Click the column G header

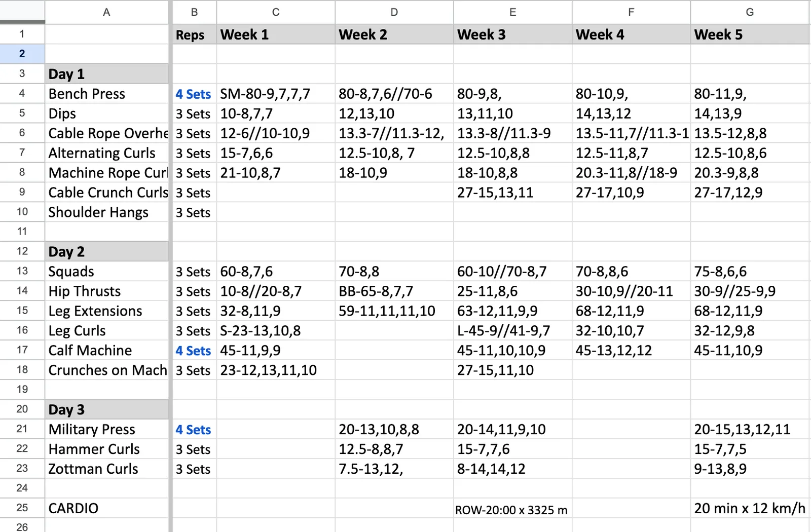point(750,12)
